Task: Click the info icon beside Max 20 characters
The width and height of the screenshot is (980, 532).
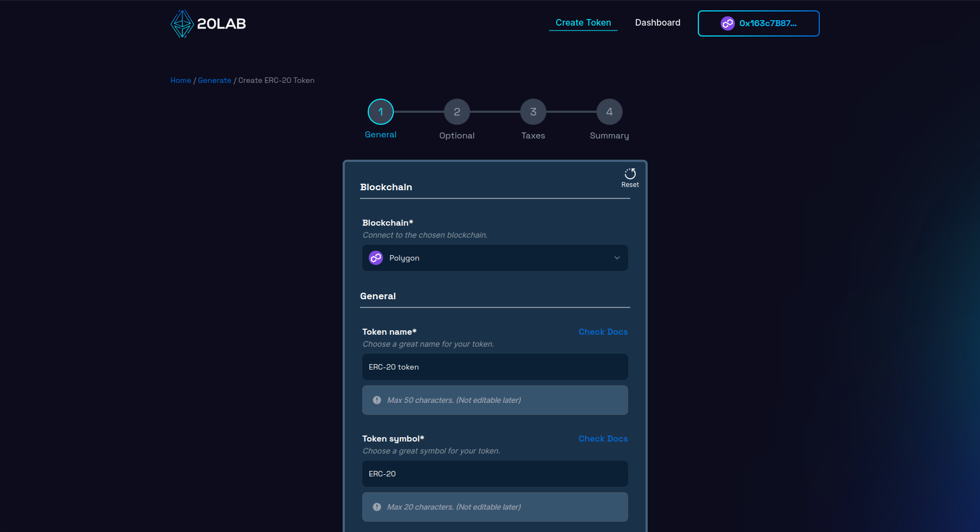Action: coord(377,507)
